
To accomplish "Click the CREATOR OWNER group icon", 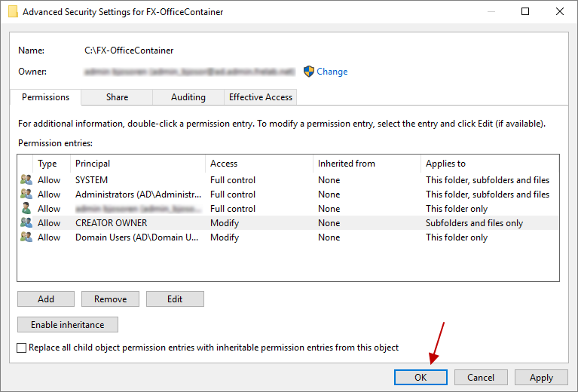I will (x=26, y=223).
